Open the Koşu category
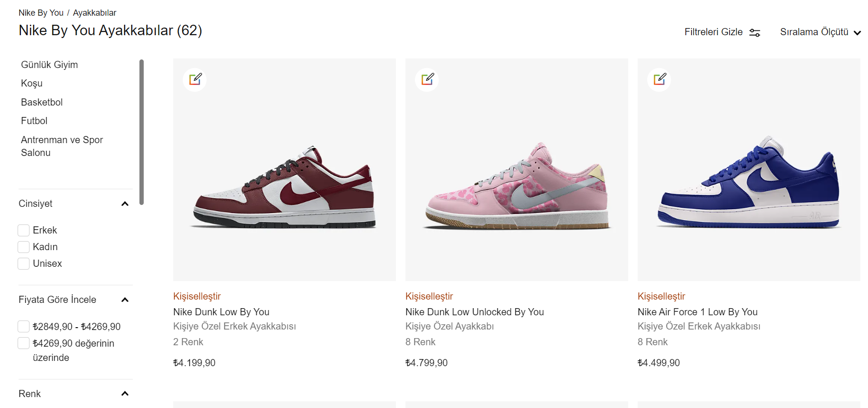868x408 pixels. tap(31, 83)
